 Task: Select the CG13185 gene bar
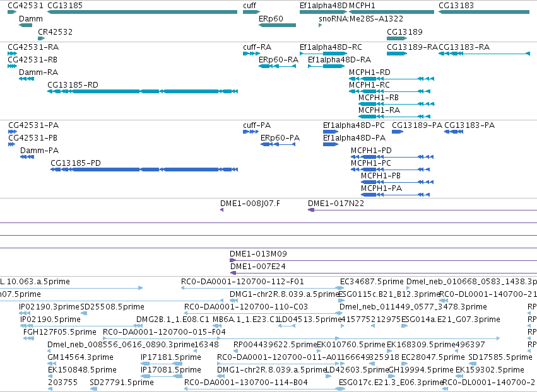point(142,12)
